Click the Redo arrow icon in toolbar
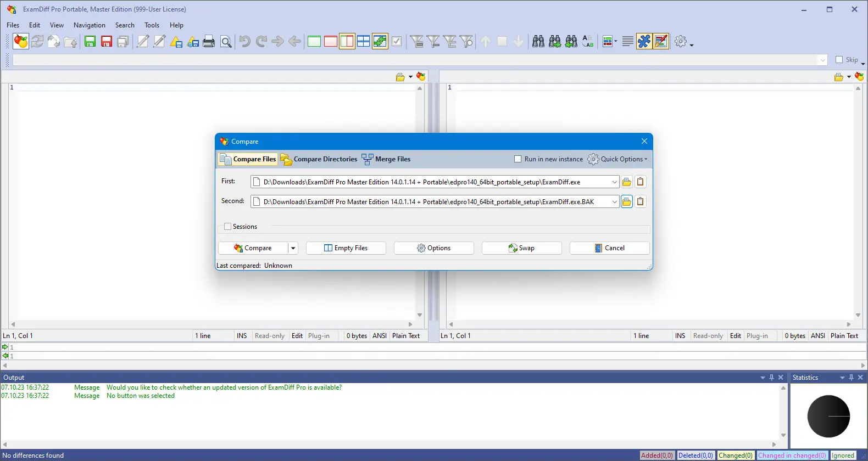Image resolution: width=868 pixels, height=461 pixels. (261, 41)
